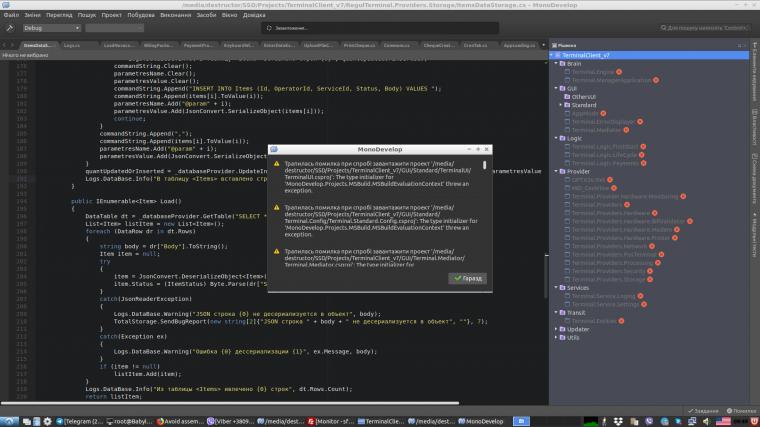
Task: Click the Dropbox tray icon
Action: (x=618, y=422)
